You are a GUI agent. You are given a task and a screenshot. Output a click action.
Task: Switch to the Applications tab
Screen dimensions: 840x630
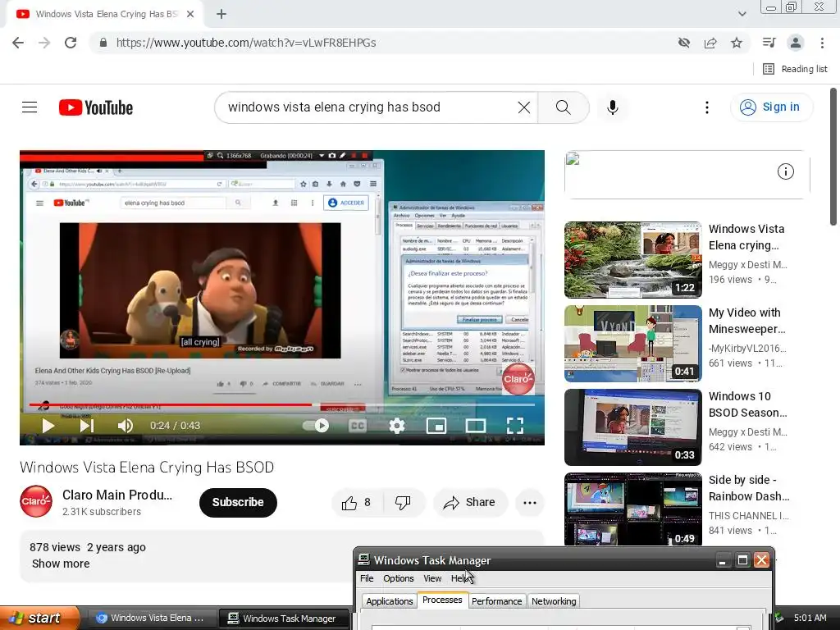[390, 601]
